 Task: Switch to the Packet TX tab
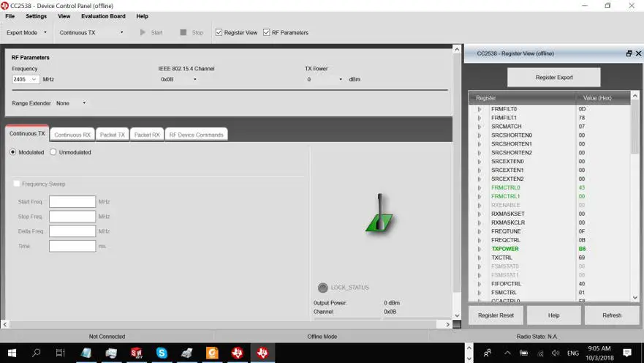112,135
